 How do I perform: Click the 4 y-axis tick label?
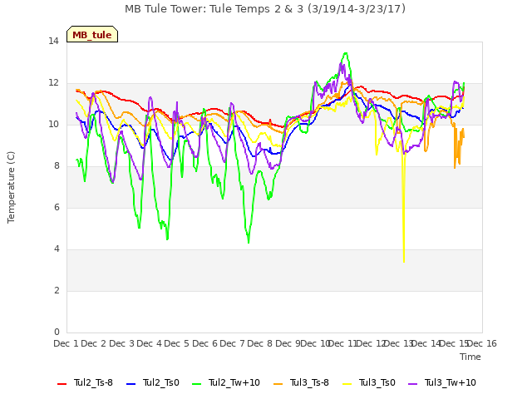point(57,249)
